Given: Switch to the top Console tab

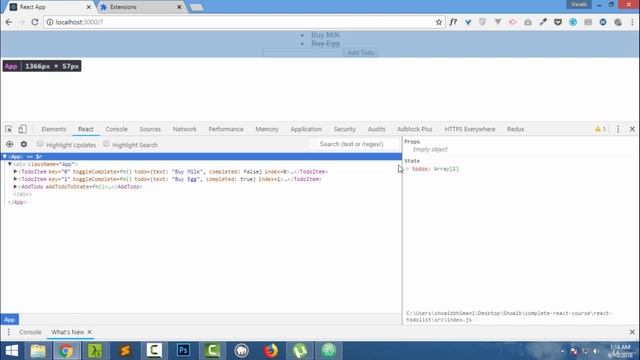Looking at the screenshot, I should point(116,129).
